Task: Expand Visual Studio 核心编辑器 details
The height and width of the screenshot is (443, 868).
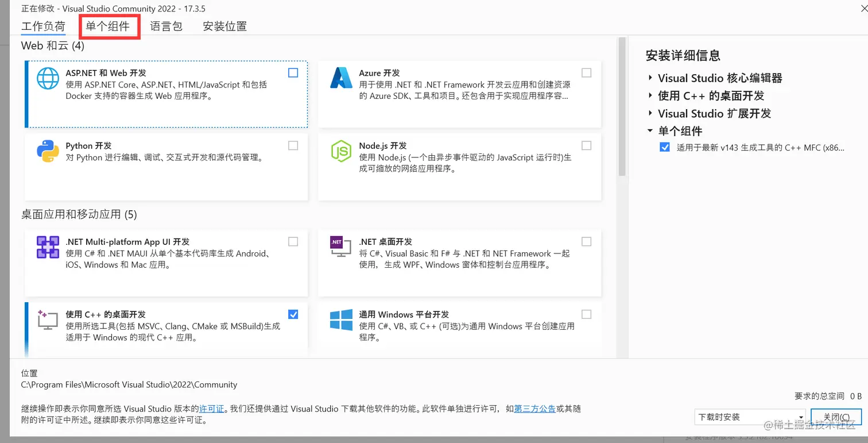Action: pyautogui.click(x=650, y=78)
